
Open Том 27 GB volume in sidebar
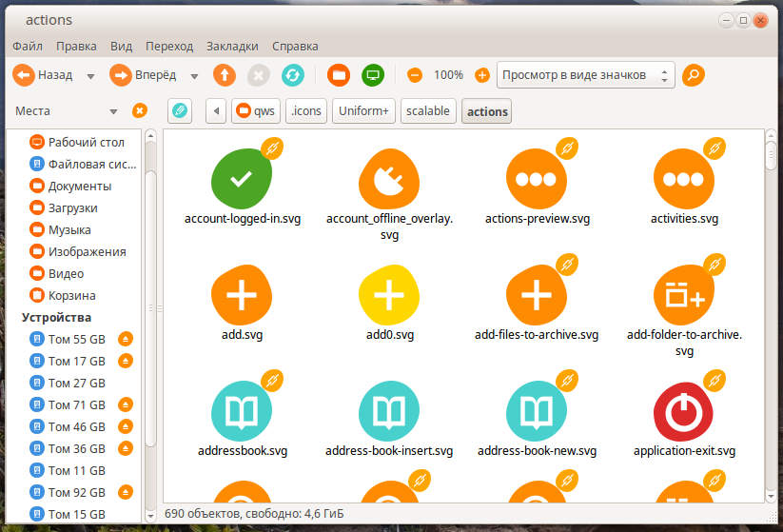tap(68, 384)
